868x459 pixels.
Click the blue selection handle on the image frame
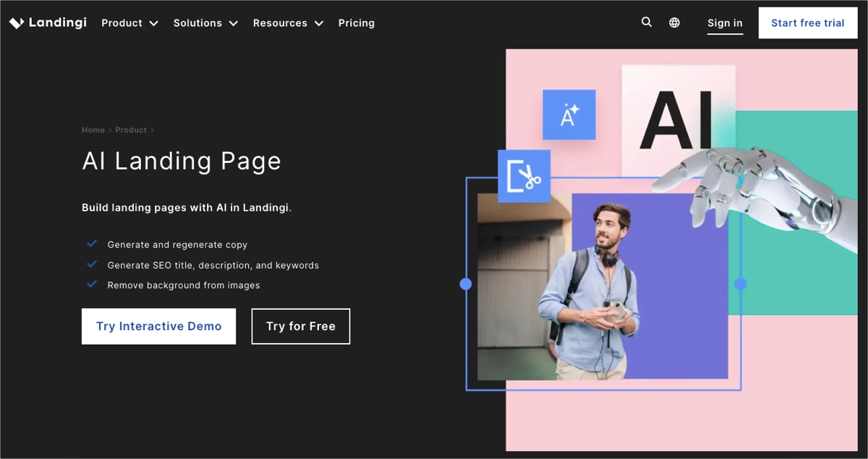click(x=465, y=284)
